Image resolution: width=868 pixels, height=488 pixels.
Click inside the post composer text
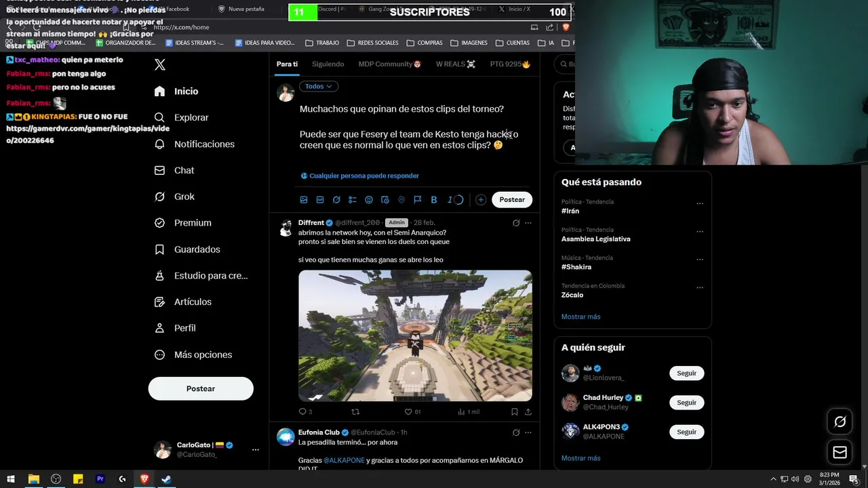409,127
